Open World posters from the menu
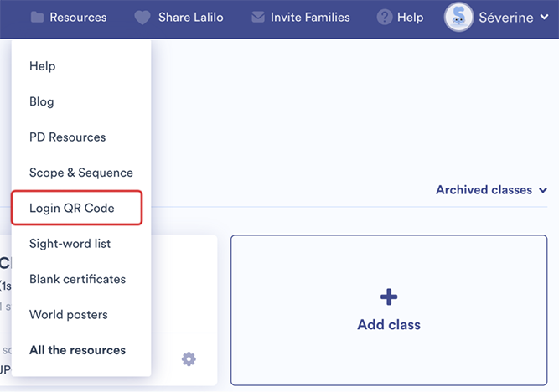The height and width of the screenshot is (392, 559). tap(68, 315)
